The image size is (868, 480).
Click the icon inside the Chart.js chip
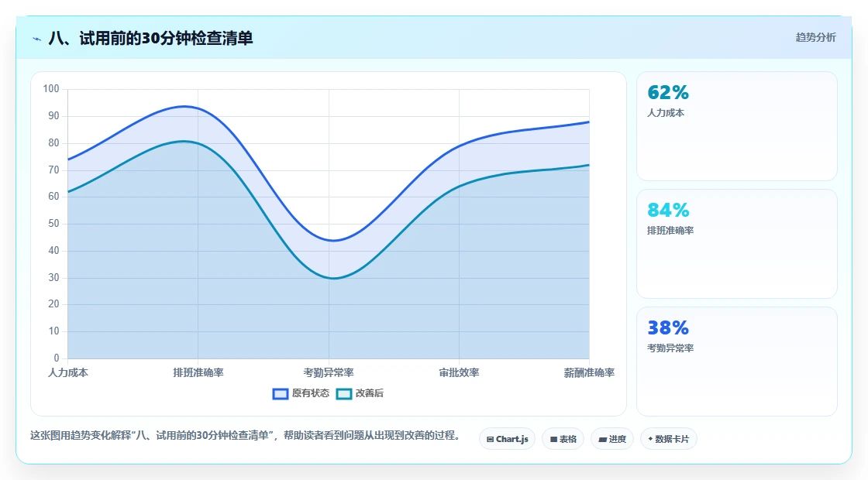tap(490, 440)
